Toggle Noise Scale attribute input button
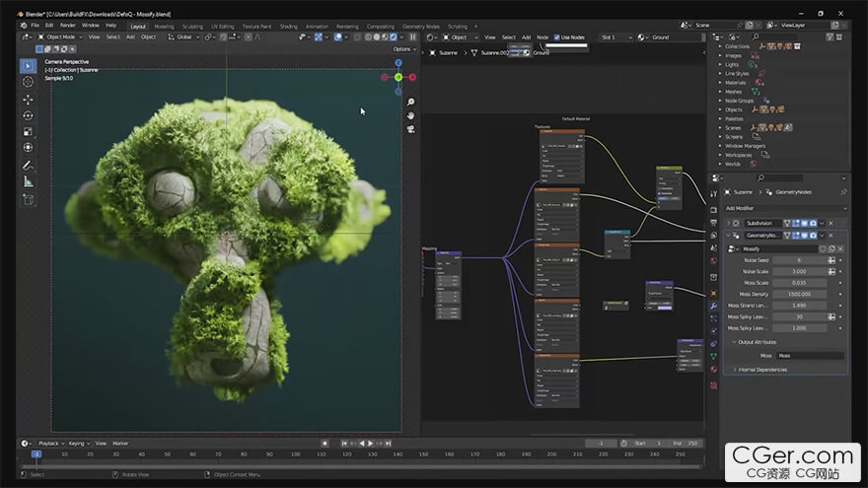The image size is (868, 488). click(x=832, y=272)
